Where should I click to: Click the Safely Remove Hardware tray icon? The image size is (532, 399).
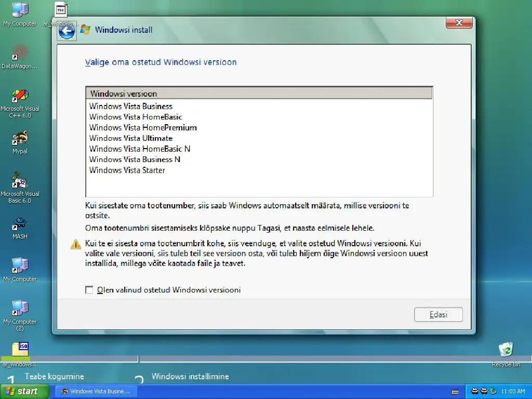[x=494, y=391]
